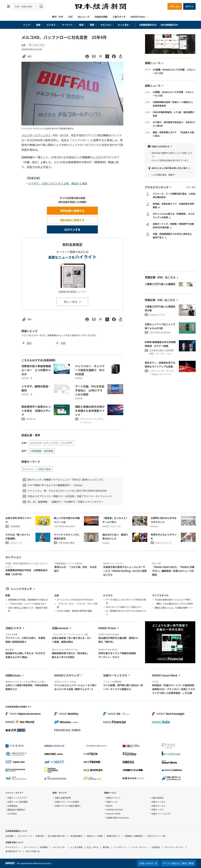Toggle フォローする button under the headline
Screen dimensions: 201x868
[x=36, y=45]
